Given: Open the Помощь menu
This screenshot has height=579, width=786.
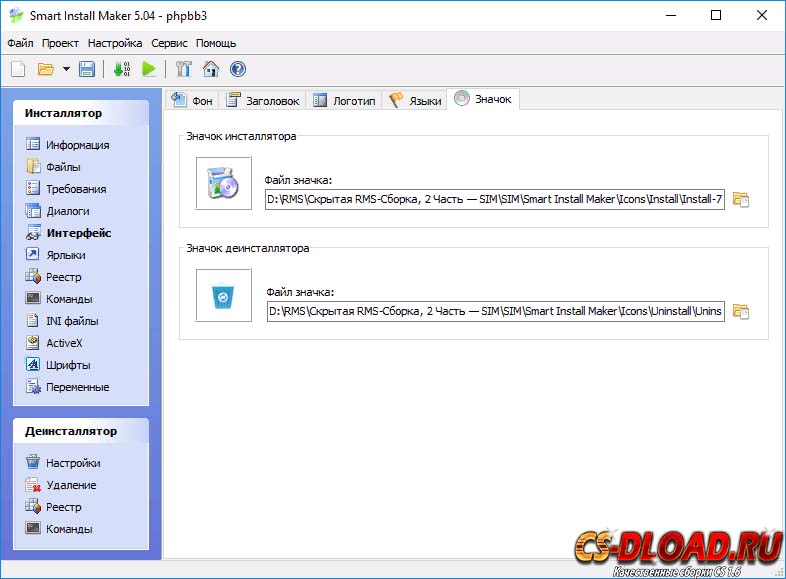Looking at the screenshot, I should pyautogui.click(x=216, y=43).
